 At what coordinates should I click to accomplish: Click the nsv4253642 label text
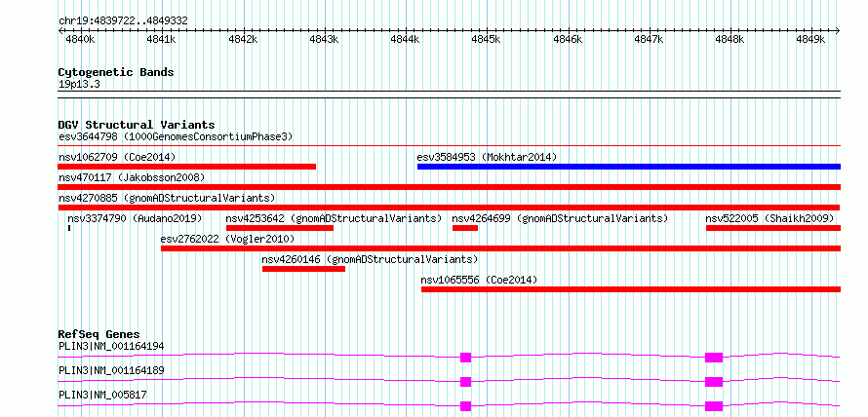point(334,218)
